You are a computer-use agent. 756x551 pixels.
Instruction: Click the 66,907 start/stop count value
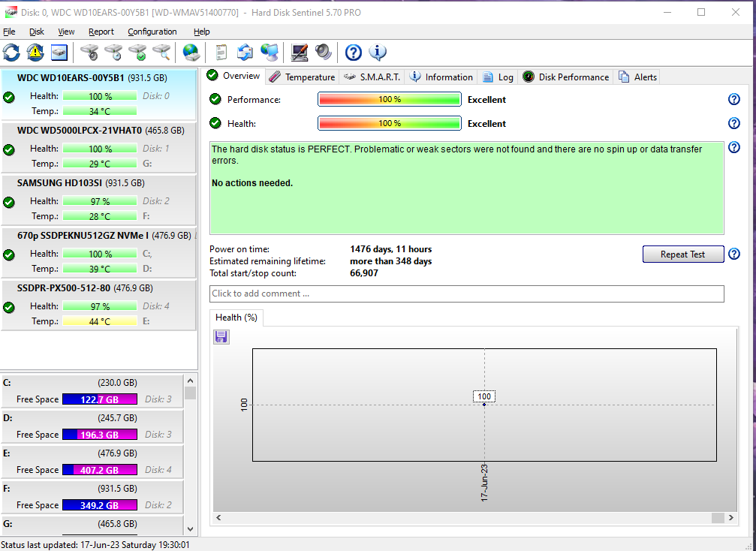[x=364, y=273]
